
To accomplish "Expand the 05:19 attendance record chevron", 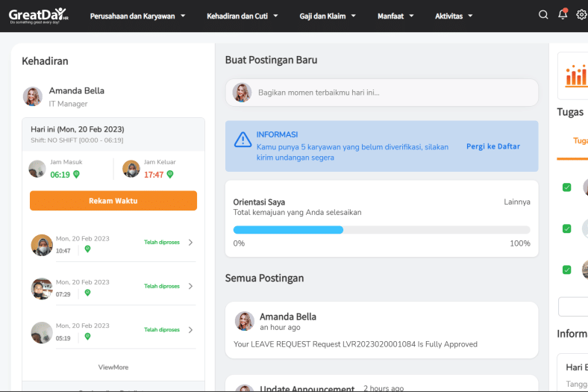I will coord(190,330).
